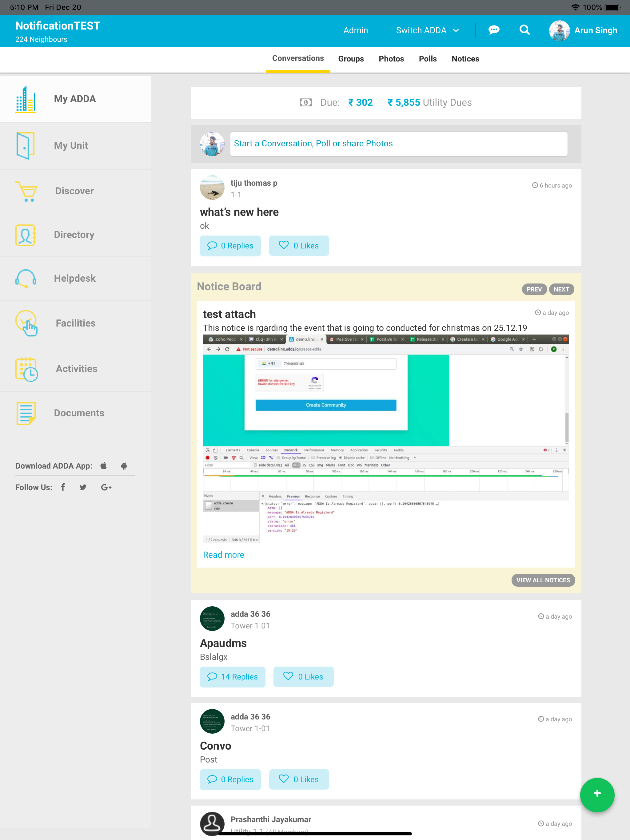Check iPad battery status indicator
This screenshot has width=630, height=840.
click(x=612, y=7)
